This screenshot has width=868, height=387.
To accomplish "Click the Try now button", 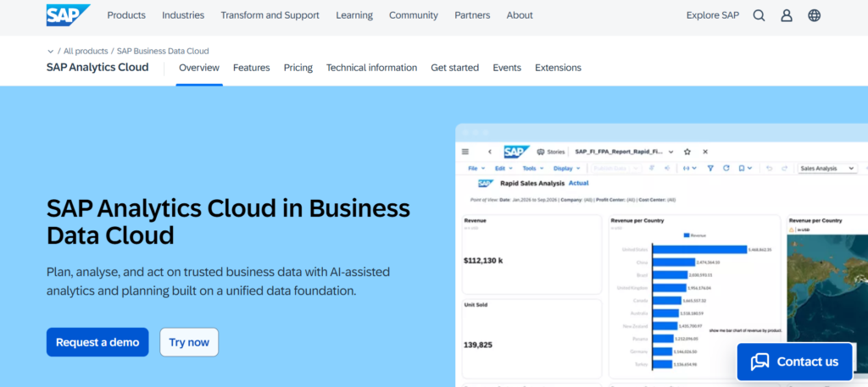I will (x=189, y=342).
